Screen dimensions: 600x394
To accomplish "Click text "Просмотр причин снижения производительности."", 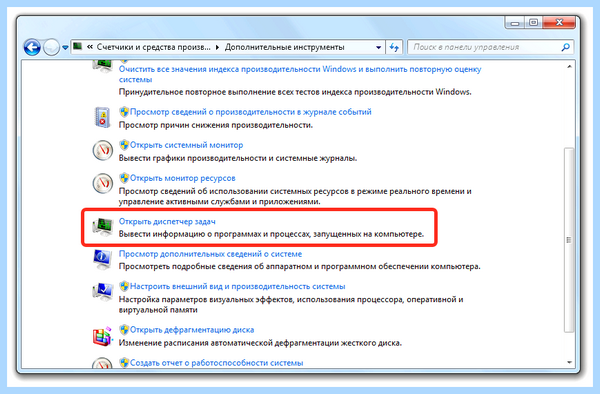I will pyautogui.click(x=215, y=125).
